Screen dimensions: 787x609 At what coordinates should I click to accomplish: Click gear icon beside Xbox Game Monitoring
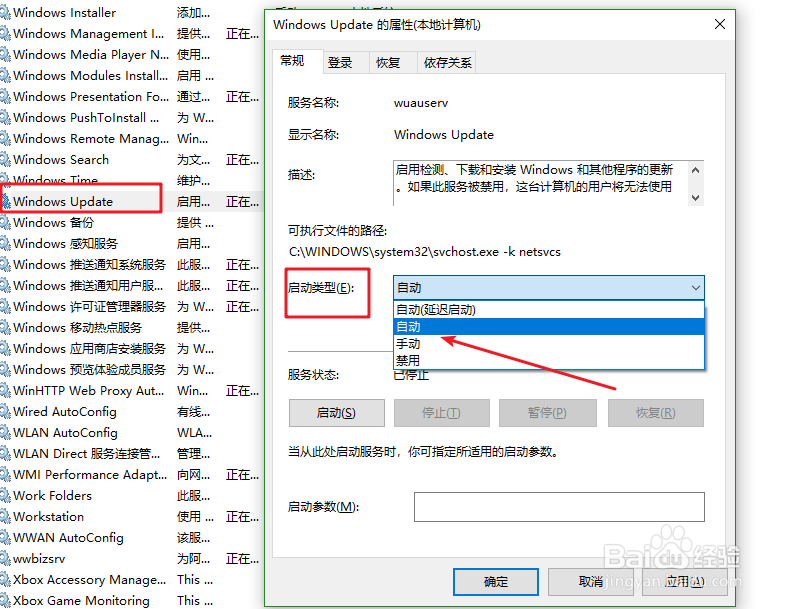[6, 601]
